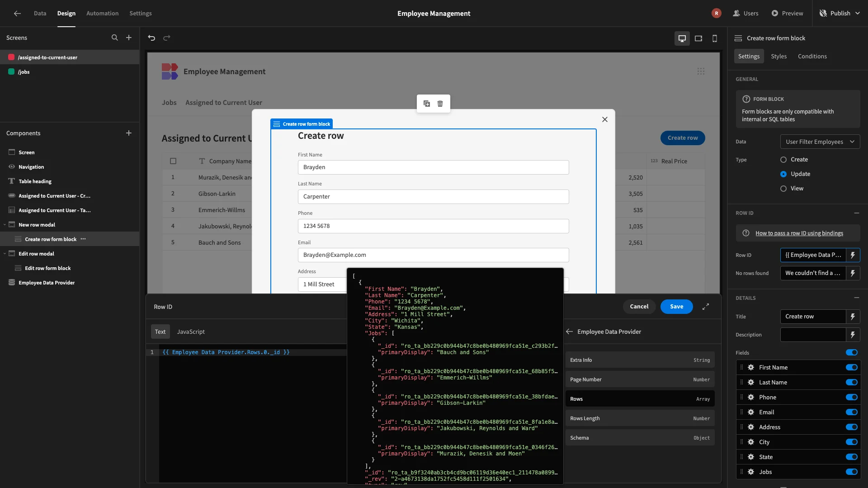
Task: Click the user avatar R icon
Action: tap(716, 14)
